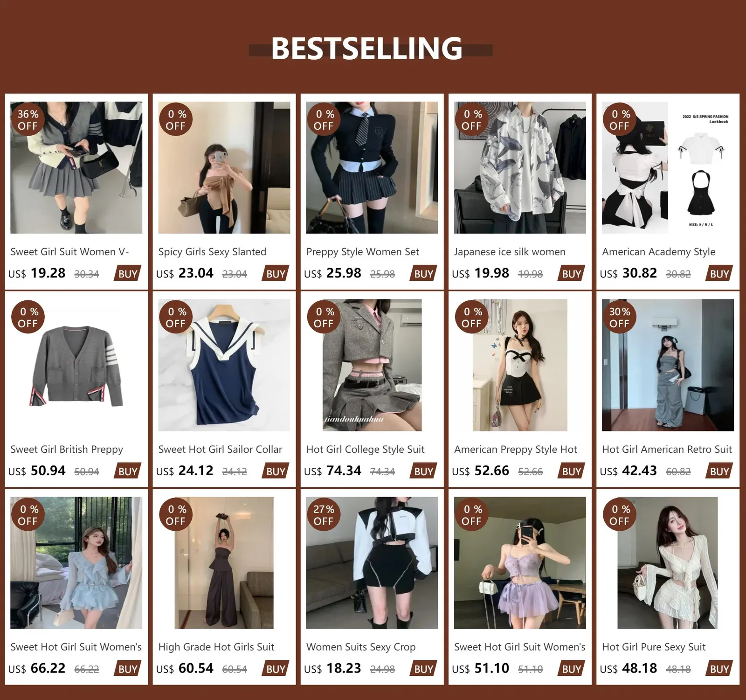The image size is (746, 700).
Task: Open the High Grade Hot Girls Suit title
Action: [216, 647]
